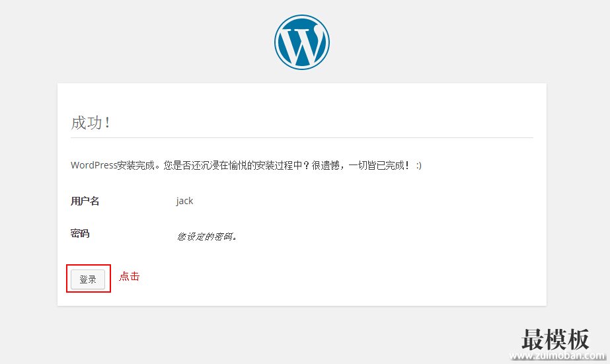Click the 最模板 watermark logo
Viewport: 610px width, 364px height.
(555, 340)
